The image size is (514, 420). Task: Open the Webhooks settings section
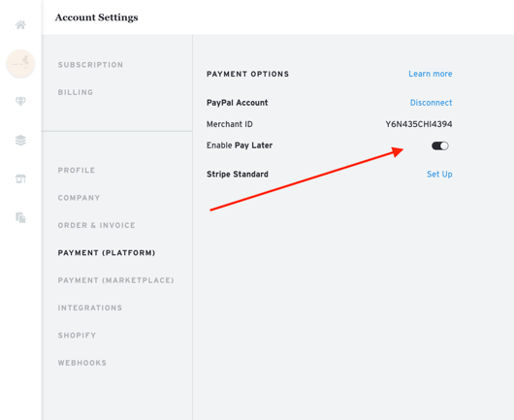[x=82, y=364]
